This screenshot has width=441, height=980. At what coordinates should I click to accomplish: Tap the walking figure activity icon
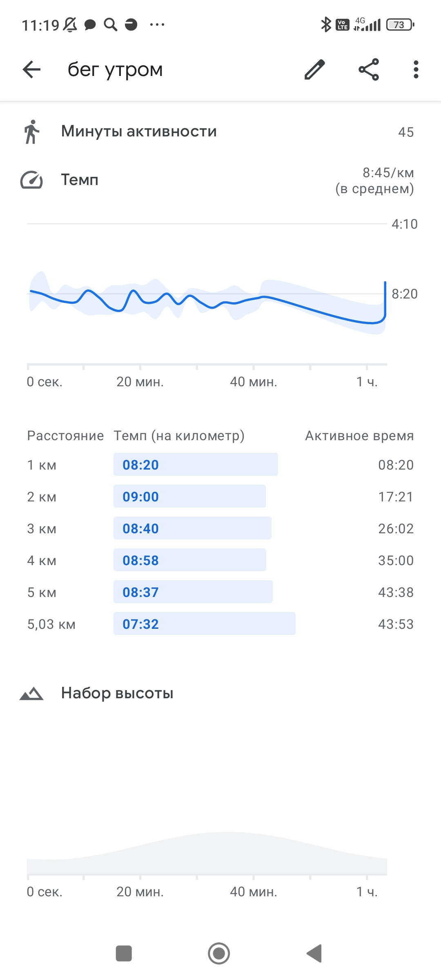click(31, 131)
